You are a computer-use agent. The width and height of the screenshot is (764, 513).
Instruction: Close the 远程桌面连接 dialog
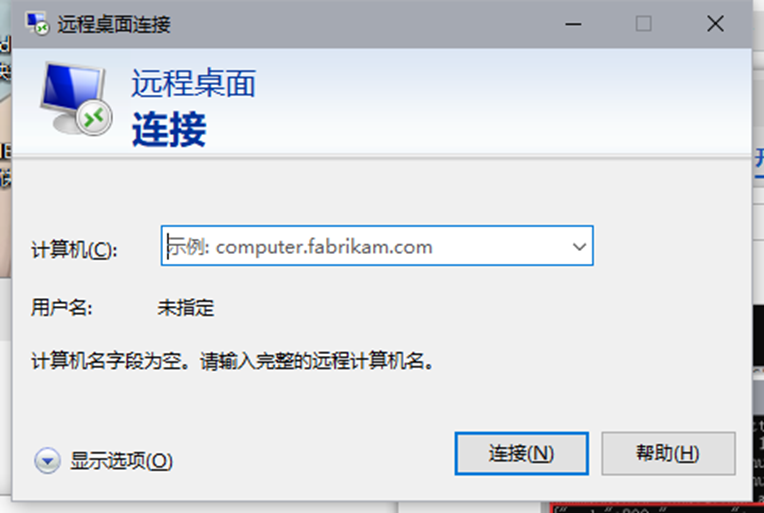coord(715,23)
